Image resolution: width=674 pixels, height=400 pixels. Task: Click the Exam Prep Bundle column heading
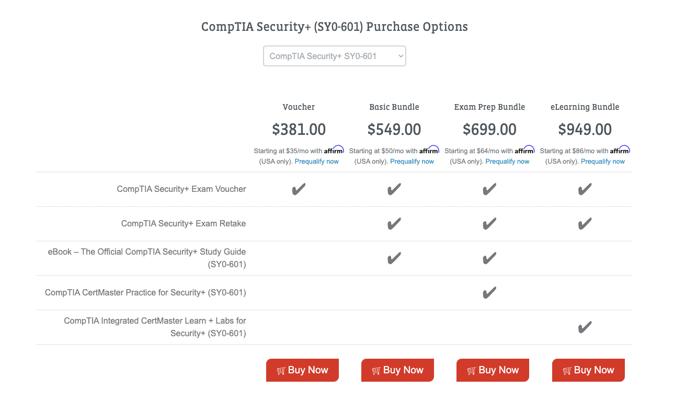click(489, 107)
